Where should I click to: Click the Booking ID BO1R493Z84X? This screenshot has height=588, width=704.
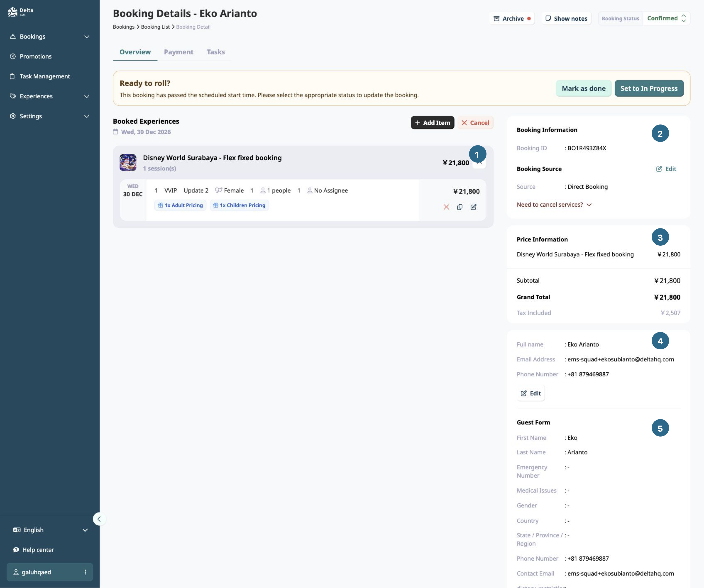(x=587, y=148)
